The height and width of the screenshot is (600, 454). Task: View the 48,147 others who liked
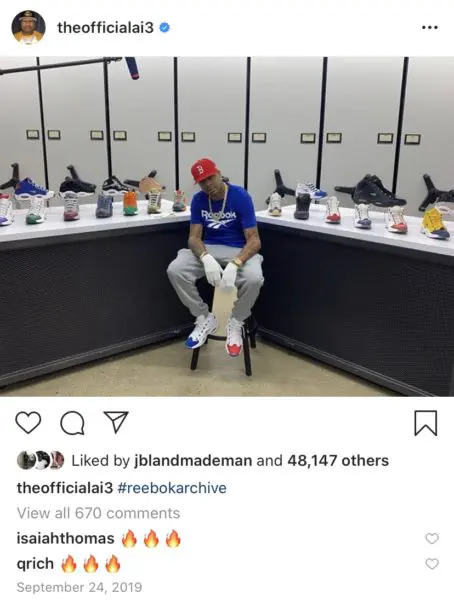pos(338,460)
